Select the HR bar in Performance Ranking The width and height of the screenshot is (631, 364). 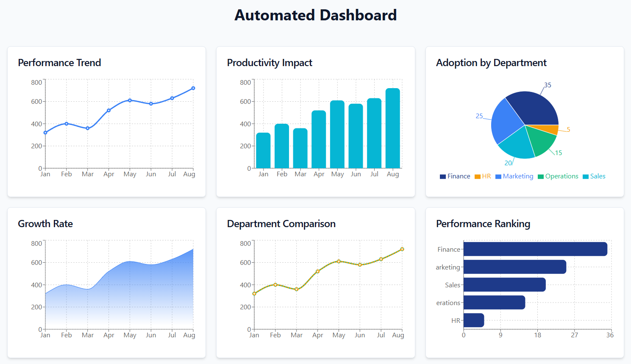coord(474,320)
